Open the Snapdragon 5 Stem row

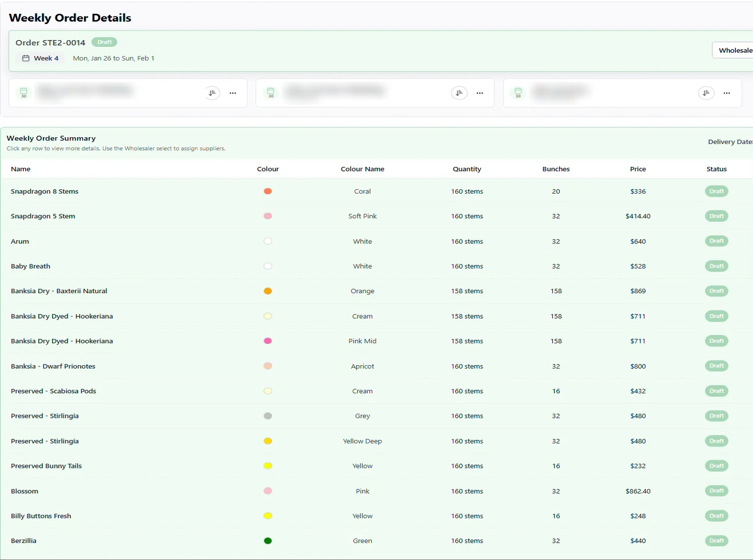[x=377, y=216]
